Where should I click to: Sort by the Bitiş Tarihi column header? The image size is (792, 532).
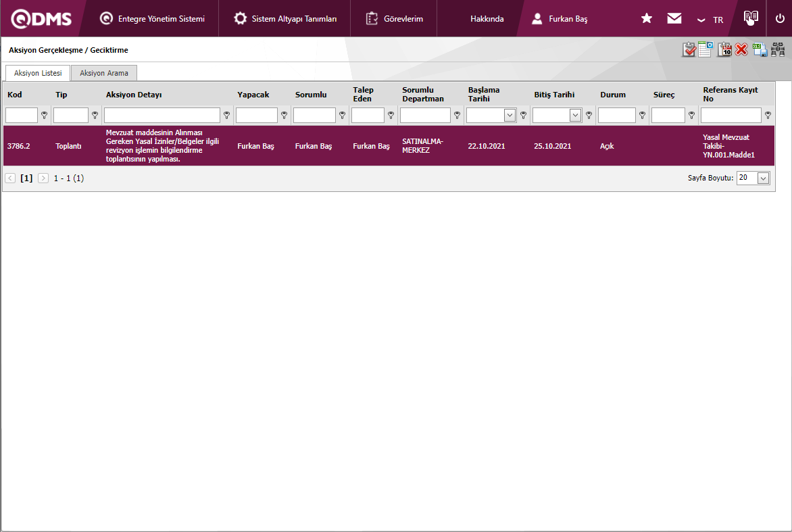[x=554, y=95]
